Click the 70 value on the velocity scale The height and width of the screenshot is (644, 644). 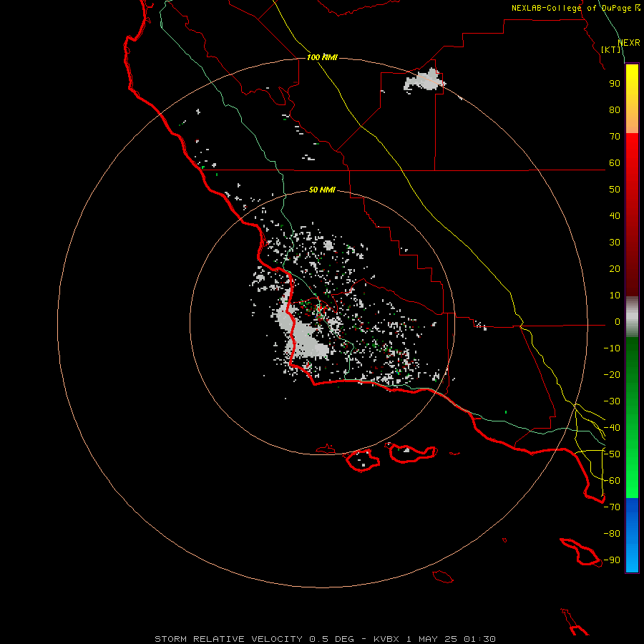pyautogui.click(x=615, y=137)
